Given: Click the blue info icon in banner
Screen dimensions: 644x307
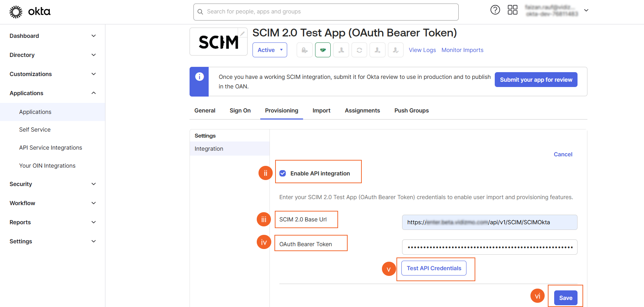Looking at the screenshot, I should coord(199,77).
